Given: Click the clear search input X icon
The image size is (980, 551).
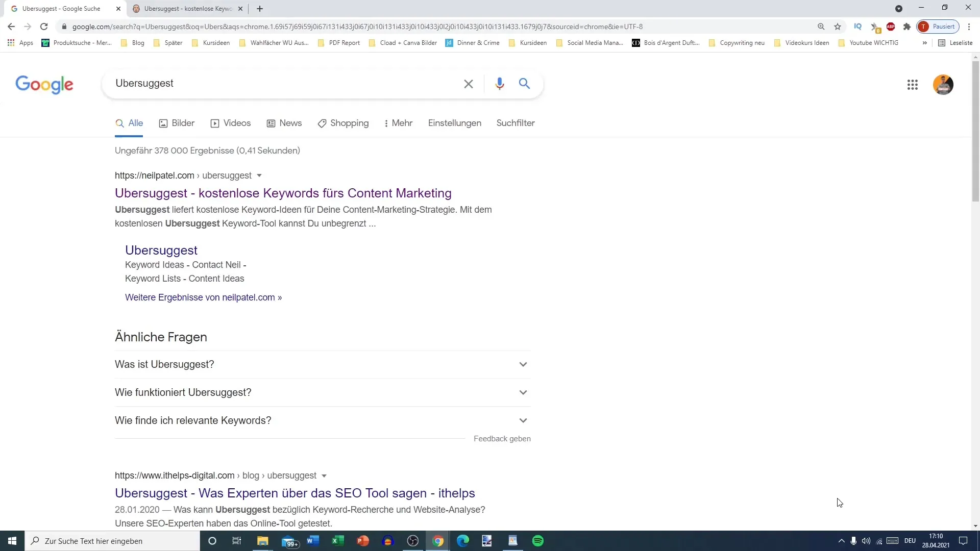Looking at the screenshot, I should (x=469, y=84).
